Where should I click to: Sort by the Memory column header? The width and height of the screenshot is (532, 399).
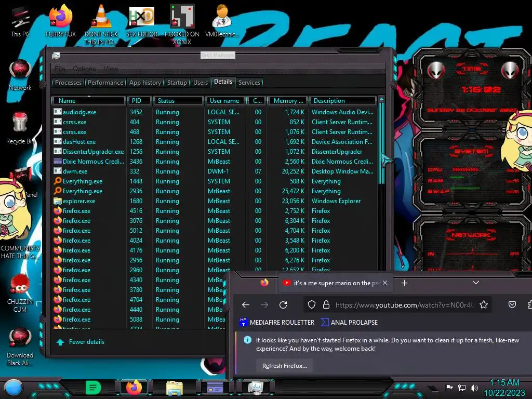(x=288, y=101)
